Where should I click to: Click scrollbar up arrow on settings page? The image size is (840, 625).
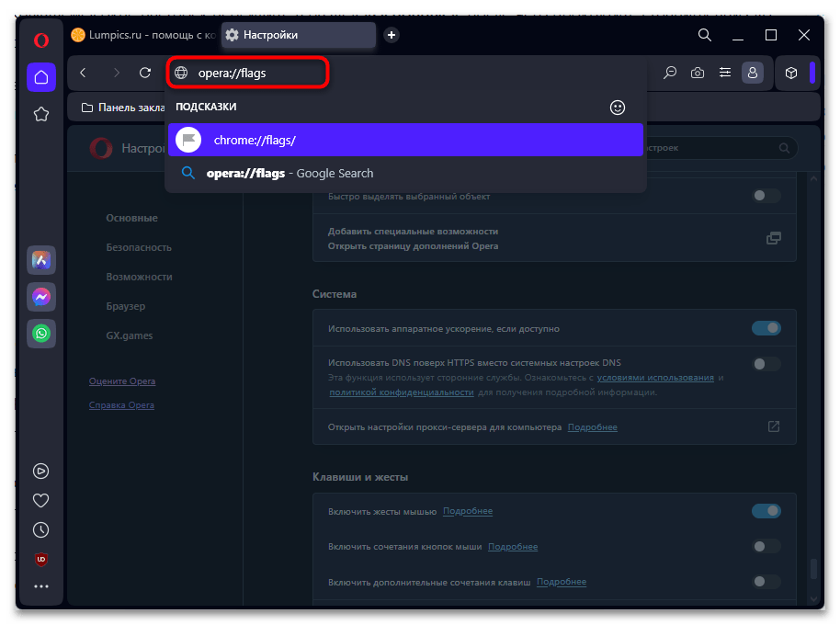(x=813, y=179)
